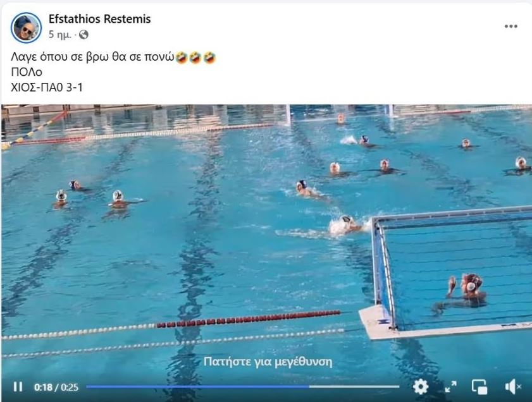Click the public globe audience icon
This screenshot has width=532, height=402.
84,35
